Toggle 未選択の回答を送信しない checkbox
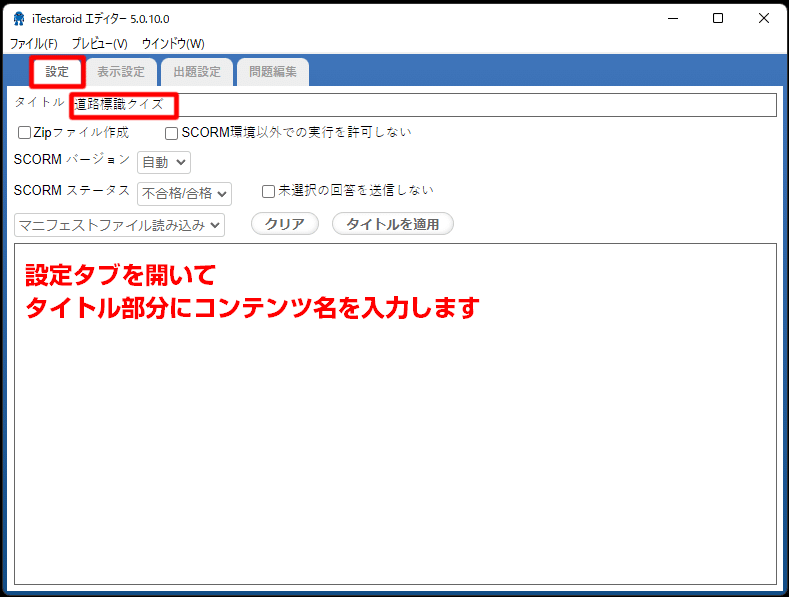 pos(268,191)
